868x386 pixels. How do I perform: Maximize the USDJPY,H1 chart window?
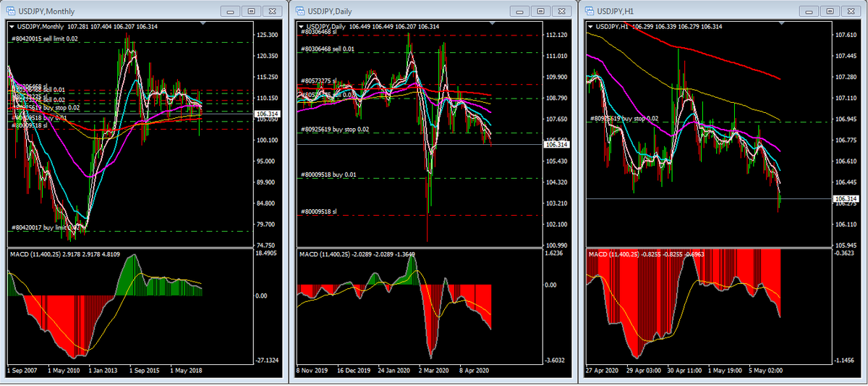tap(829, 11)
